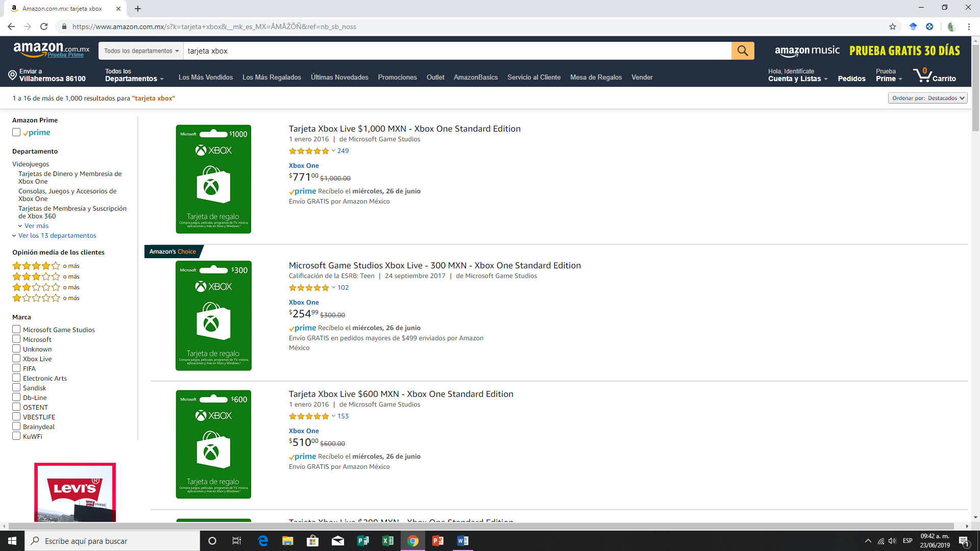This screenshot has width=980, height=551.
Task: Reload the page with the refresh icon
Action: click(x=44, y=27)
